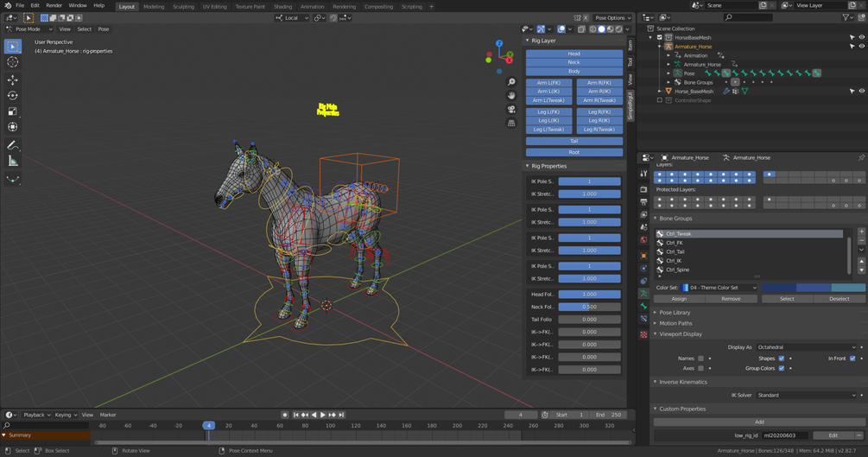Hide Armature_Horse in the outliner
Screen dimensions: 868x457
point(861,47)
